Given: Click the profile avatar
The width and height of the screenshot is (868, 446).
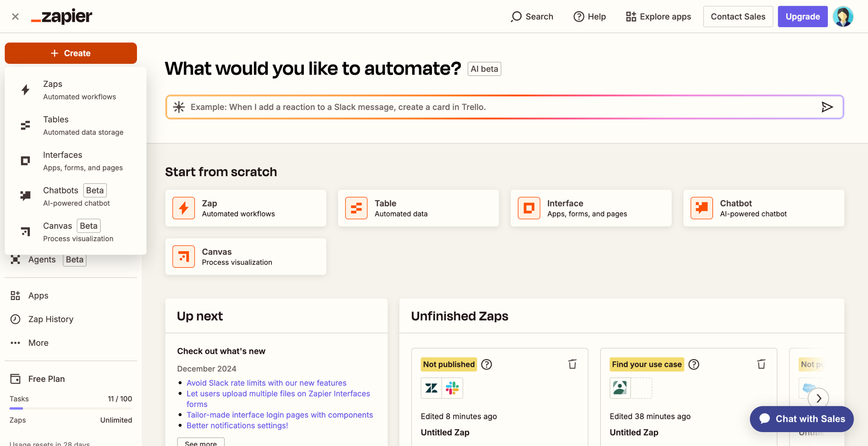Looking at the screenshot, I should (843, 16).
